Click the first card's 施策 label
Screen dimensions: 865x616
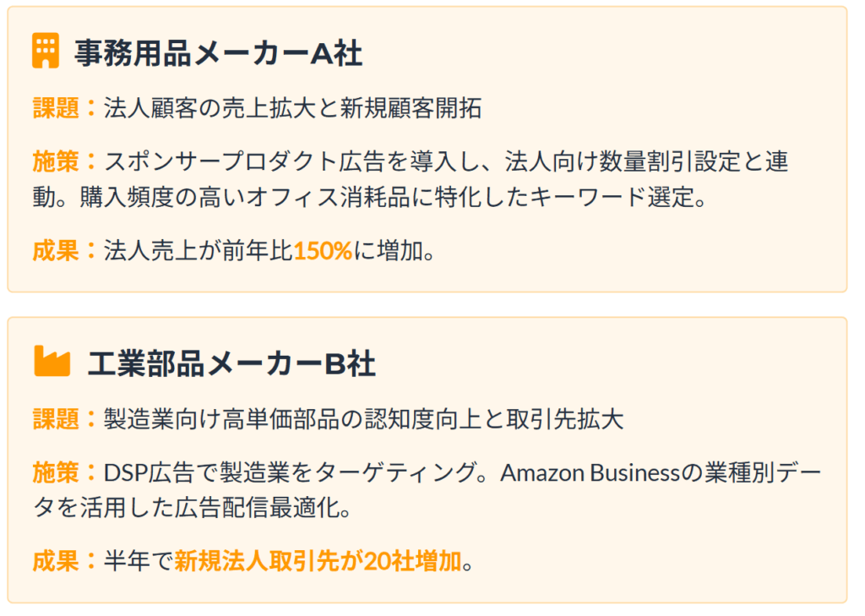pyautogui.click(x=56, y=161)
